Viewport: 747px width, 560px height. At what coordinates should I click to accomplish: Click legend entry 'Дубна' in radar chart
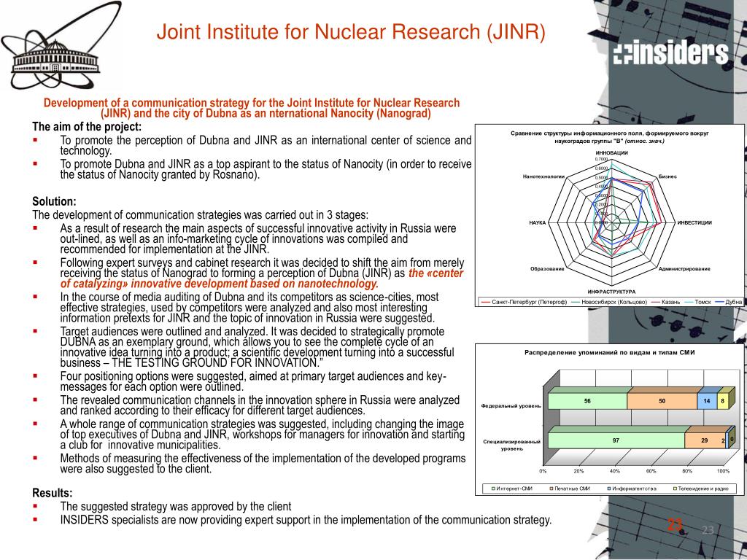pyautogui.click(x=728, y=302)
